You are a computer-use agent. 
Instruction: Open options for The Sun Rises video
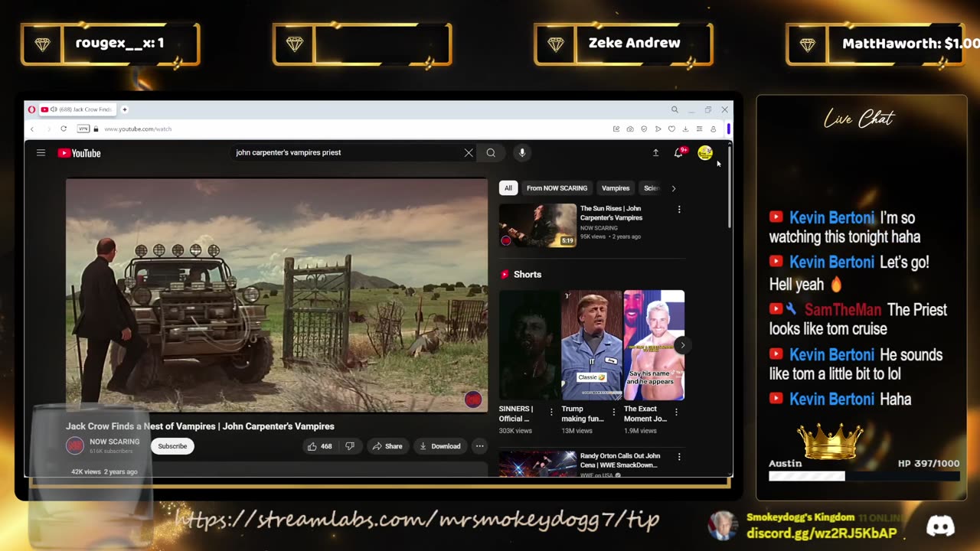679,210
